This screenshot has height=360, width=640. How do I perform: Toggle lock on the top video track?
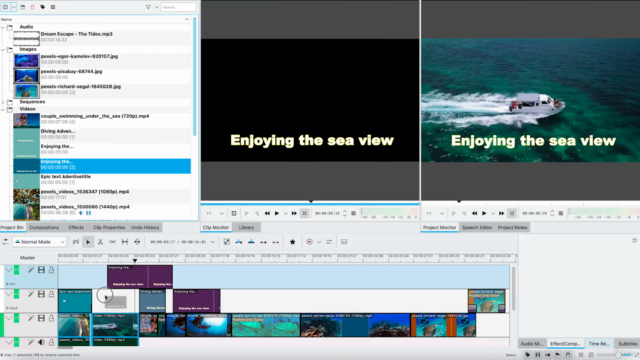click(51, 270)
